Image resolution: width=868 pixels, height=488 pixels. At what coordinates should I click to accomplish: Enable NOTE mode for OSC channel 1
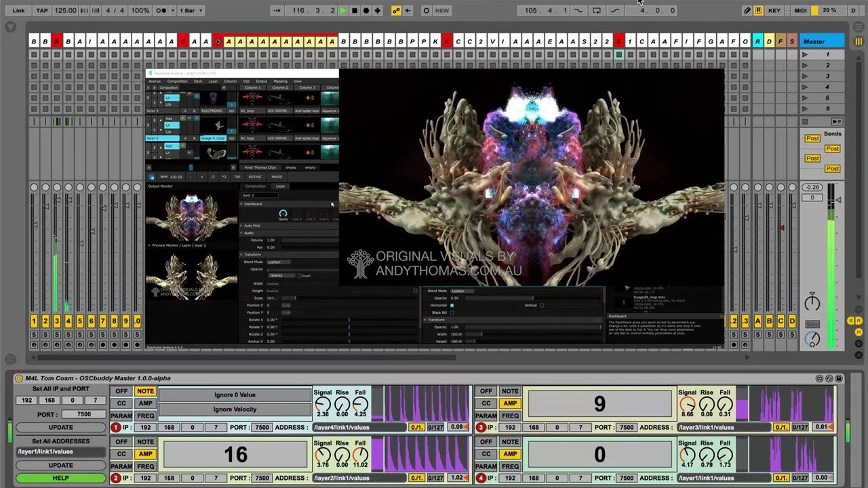(145, 391)
